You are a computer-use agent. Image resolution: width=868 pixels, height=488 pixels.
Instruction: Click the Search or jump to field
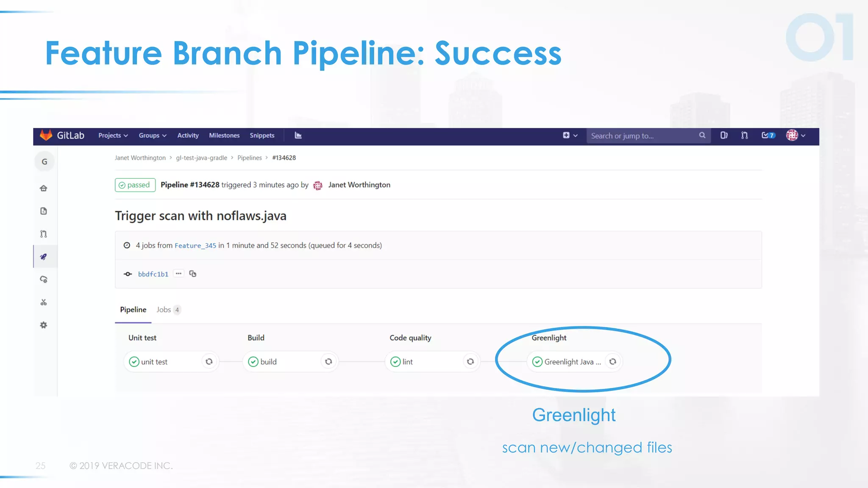click(648, 136)
